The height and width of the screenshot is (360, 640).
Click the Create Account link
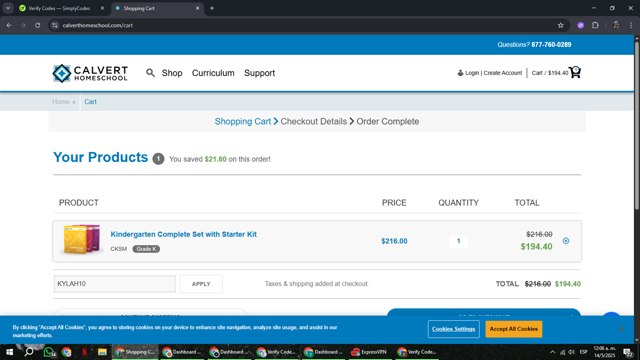click(503, 73)
